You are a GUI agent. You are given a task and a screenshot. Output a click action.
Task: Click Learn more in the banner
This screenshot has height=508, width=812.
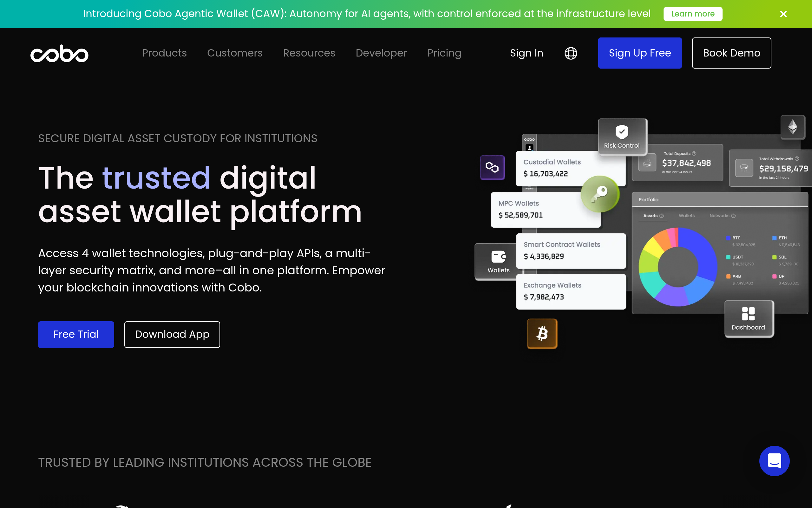693,14
